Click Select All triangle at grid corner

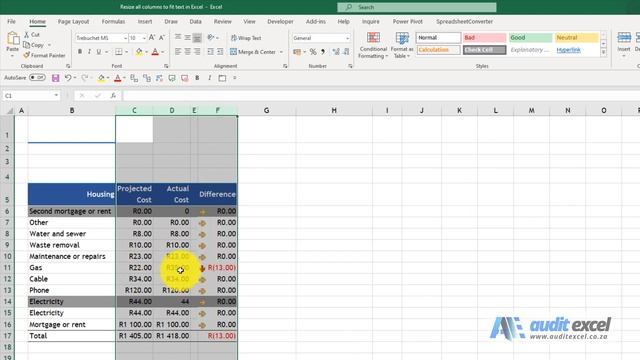pyautogui.click(x=9, y=111)
